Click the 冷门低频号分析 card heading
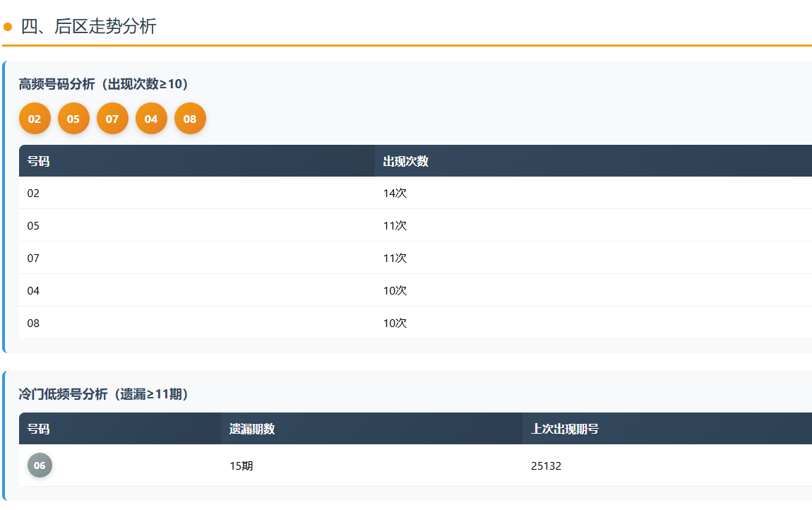This screenshot has width=812, height=510. (x=104, y=394)
